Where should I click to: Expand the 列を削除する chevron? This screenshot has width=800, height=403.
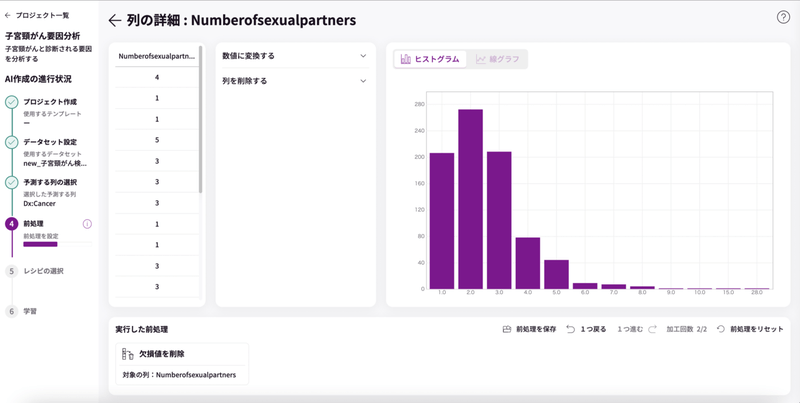click(x=363, y=81)
